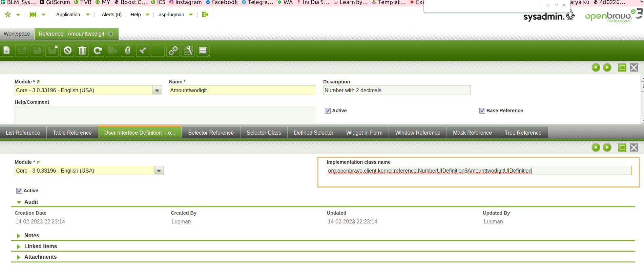644x276 pixels.
Task: Uncheck Active in User Interface Definition form
Action: click(19, 191)
